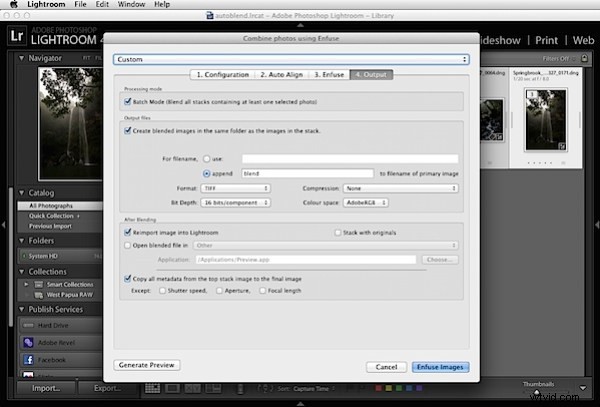Open the Colour space AdobeRGB dropdown
Screen dimensions: 600x407
366,203
